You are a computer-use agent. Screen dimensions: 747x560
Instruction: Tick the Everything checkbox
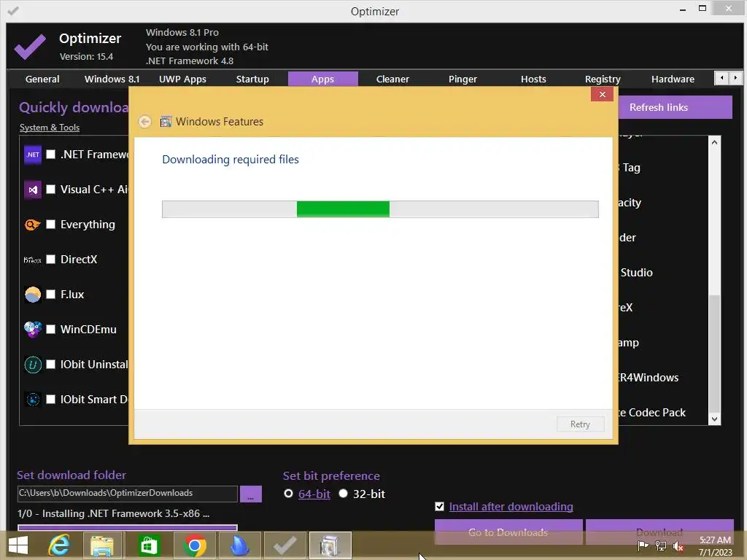50,225
